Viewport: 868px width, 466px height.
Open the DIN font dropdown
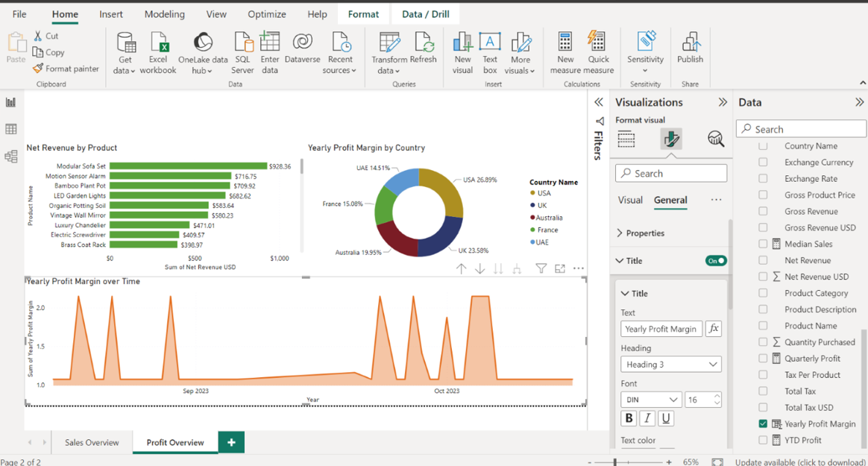tap(651, 400)
